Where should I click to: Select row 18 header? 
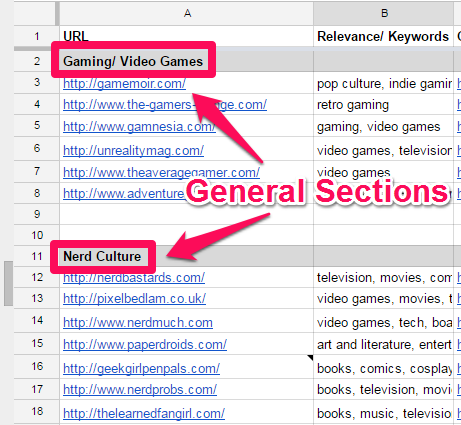coord(37,411)
